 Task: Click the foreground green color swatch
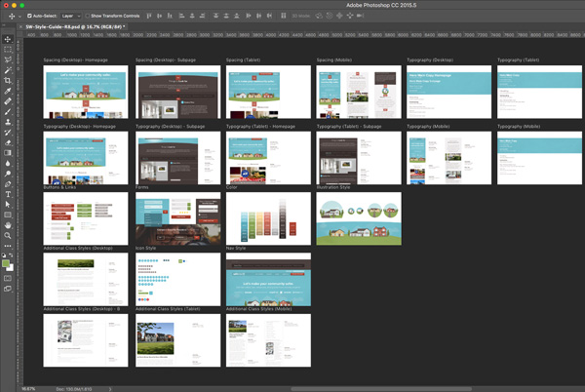[6, 263]
